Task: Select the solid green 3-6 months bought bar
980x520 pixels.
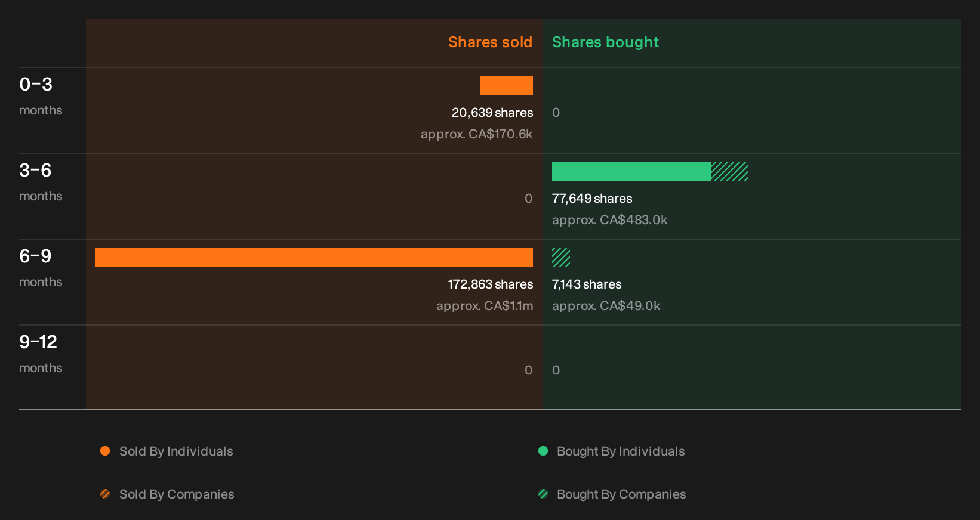Action: tap(631, 172)
